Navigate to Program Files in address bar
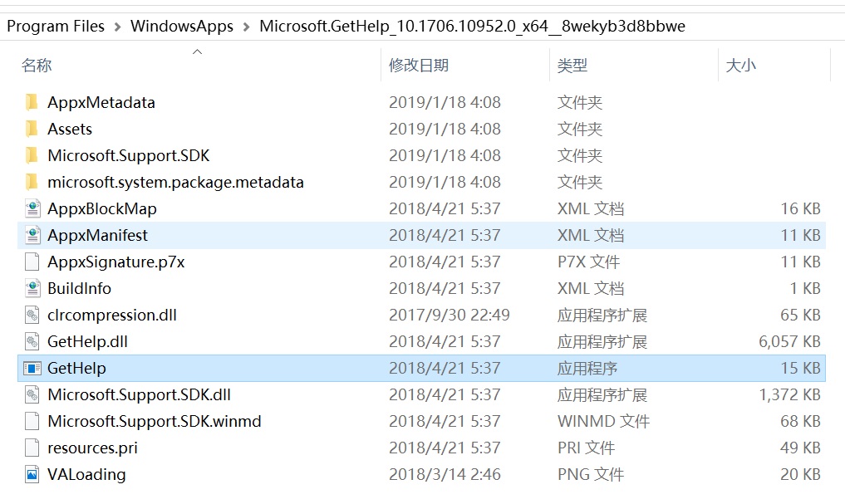845x504 pixels. (x=56, y=26)
